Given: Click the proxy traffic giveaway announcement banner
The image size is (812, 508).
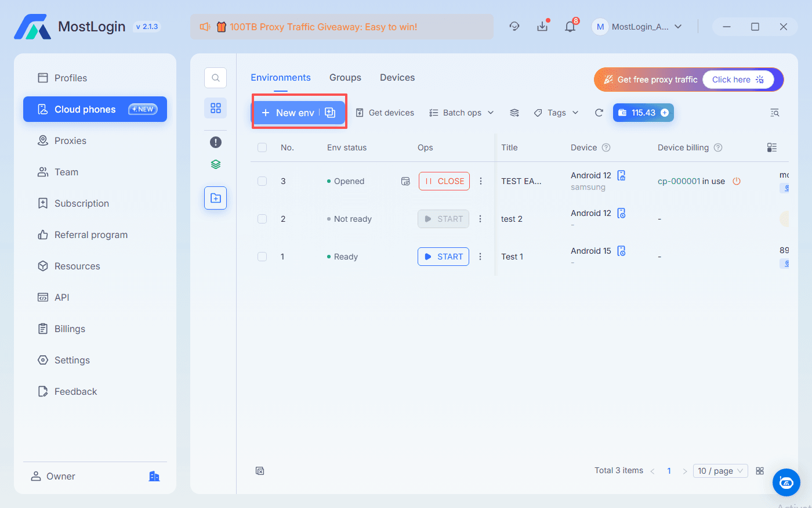Looking at the screenshot, I should point(342,27).
